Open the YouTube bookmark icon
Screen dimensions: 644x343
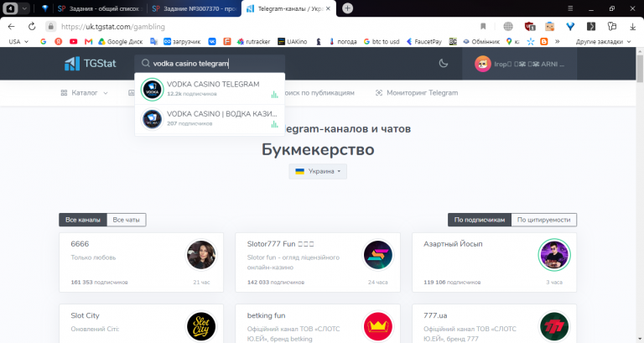(74, 41)
